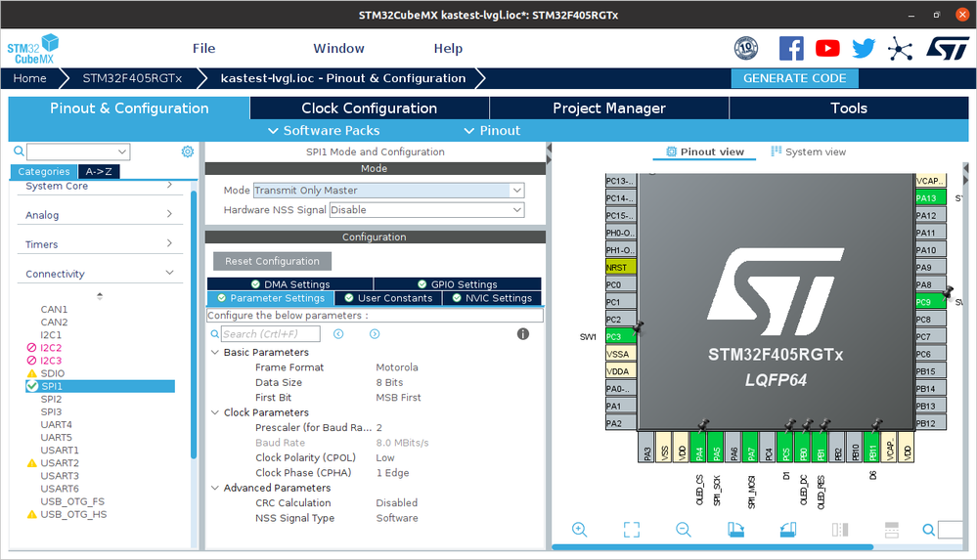Open the categories settings gear icon
This screenshot has height=560, width=977.
[188, 151]
